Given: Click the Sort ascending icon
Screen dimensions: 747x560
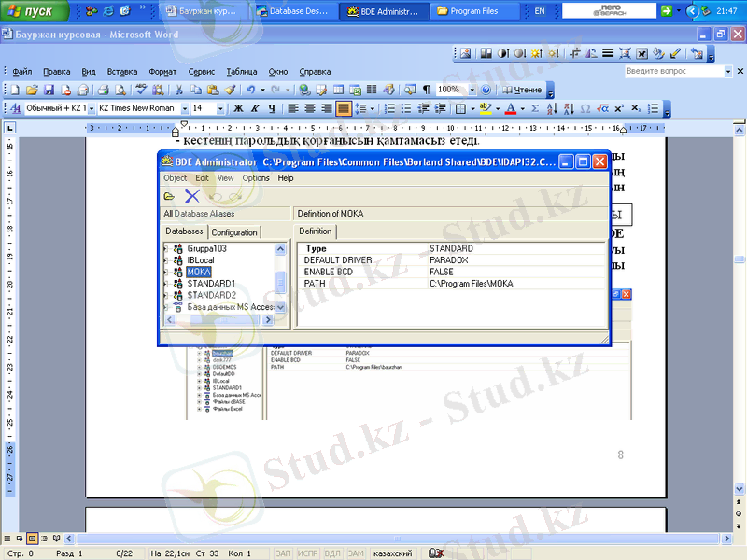Looking at the screenshot, I should (552, 108).
